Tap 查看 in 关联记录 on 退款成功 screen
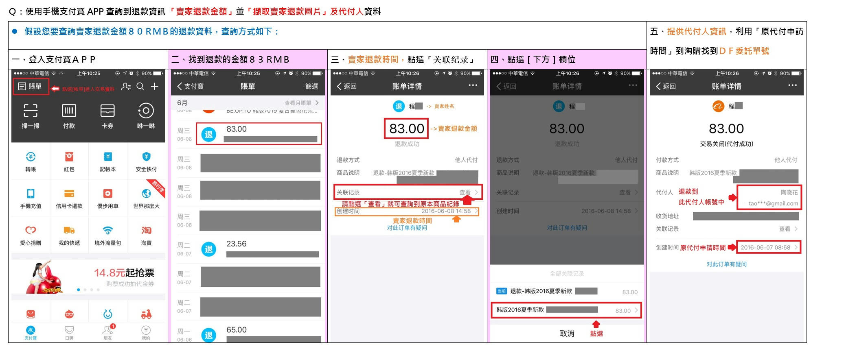This screenshot has height=351, width=868. tap(469, 192)
